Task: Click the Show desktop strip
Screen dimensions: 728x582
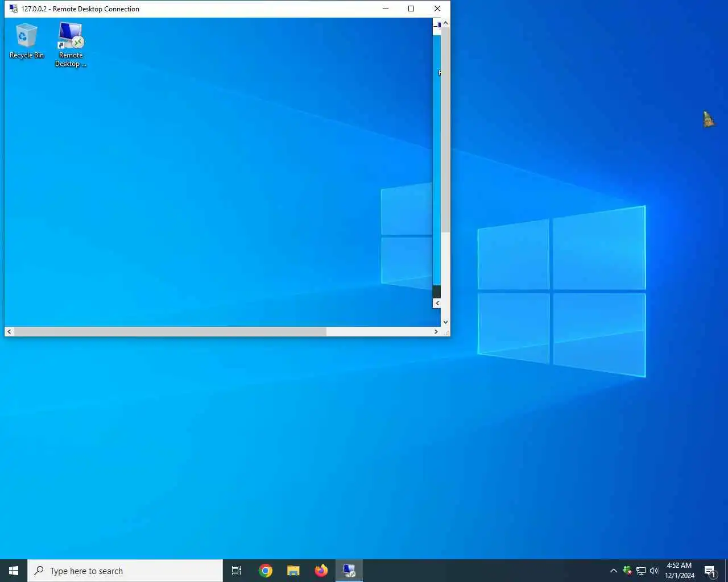Action: pyautogui.click(x=726, y=571)
